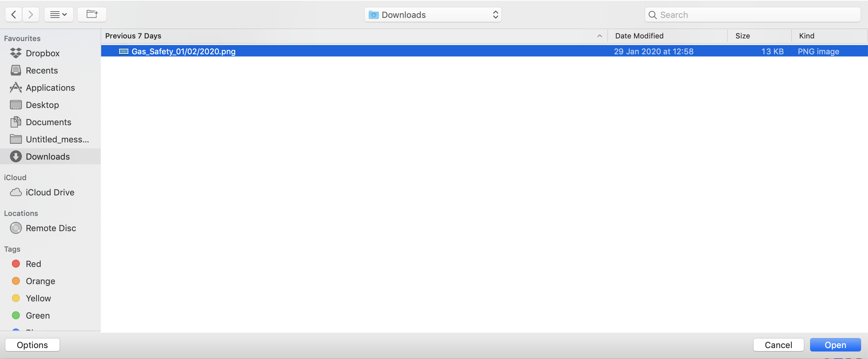Select iCloud Drive in the sidebar
Screen dimensions: 868x359
[50, 192]
